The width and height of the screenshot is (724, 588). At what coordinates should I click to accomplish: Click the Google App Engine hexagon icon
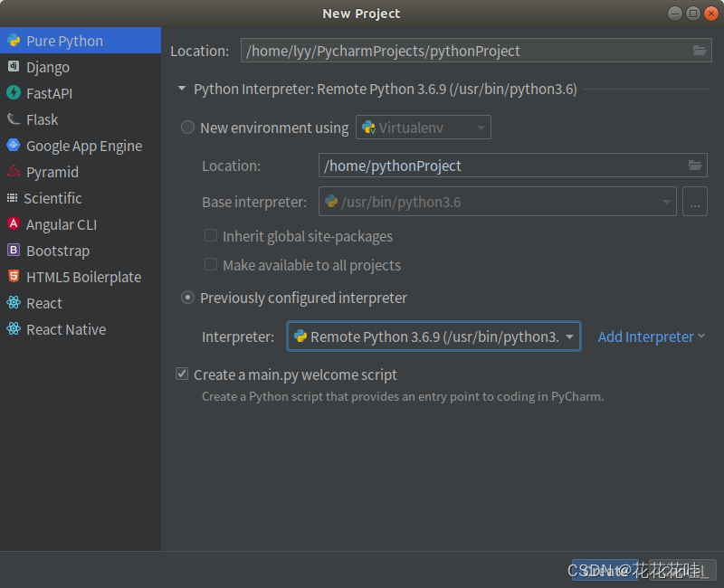pyautogui.click(x=14, y=145)
